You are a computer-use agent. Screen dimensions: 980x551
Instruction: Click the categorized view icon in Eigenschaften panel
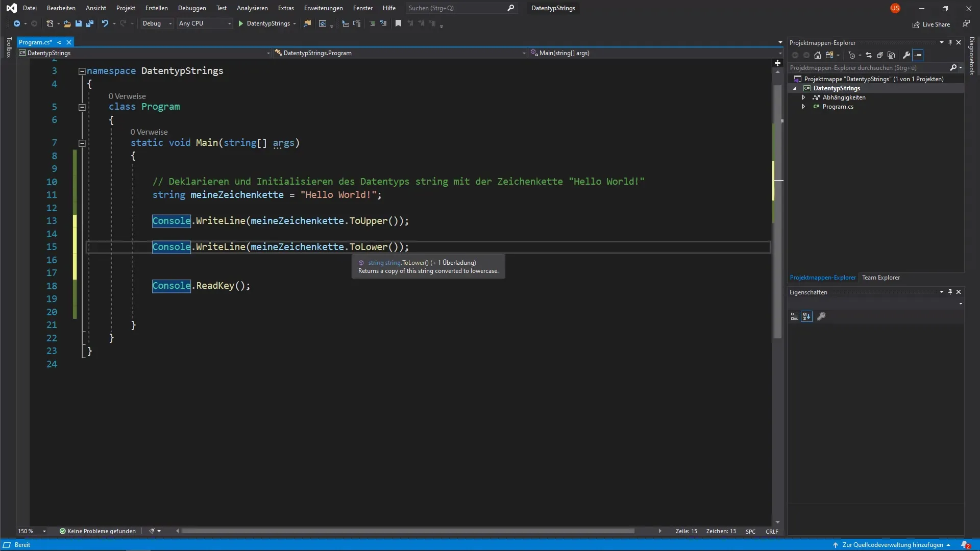794,316
